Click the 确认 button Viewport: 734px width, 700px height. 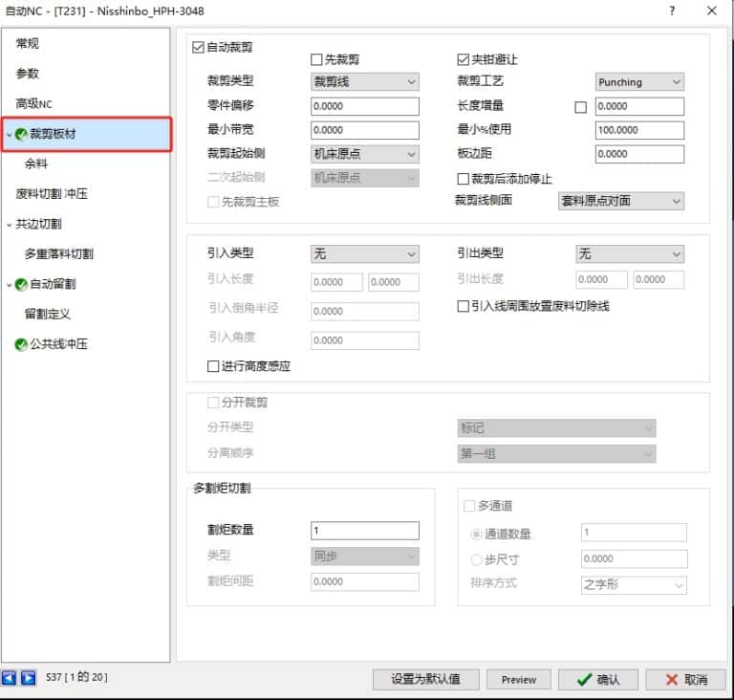coord(597,679)
